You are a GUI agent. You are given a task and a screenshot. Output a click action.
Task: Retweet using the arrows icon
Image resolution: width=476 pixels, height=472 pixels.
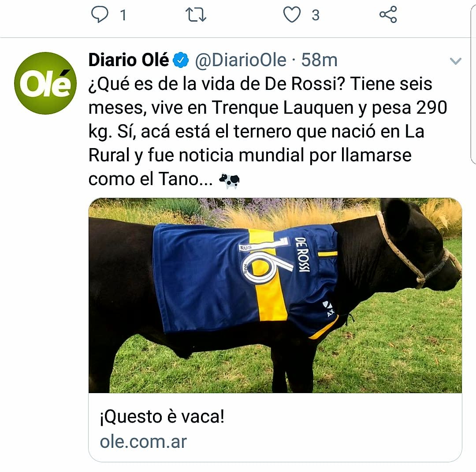(196, 15)
